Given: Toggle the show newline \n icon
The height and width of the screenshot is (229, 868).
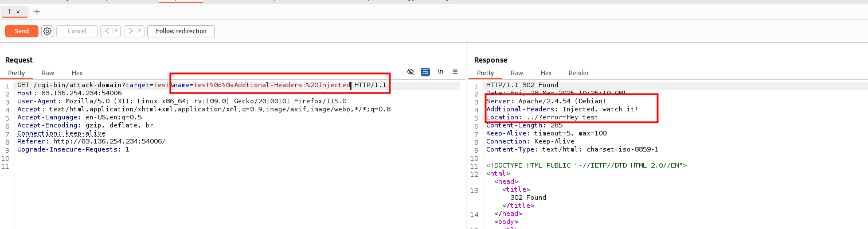Looking at the screenshot, I should coord(440,72).
